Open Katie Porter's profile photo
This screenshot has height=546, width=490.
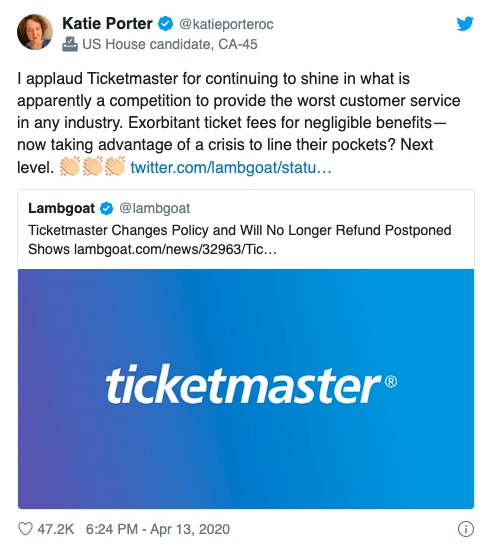pos(35,32)
